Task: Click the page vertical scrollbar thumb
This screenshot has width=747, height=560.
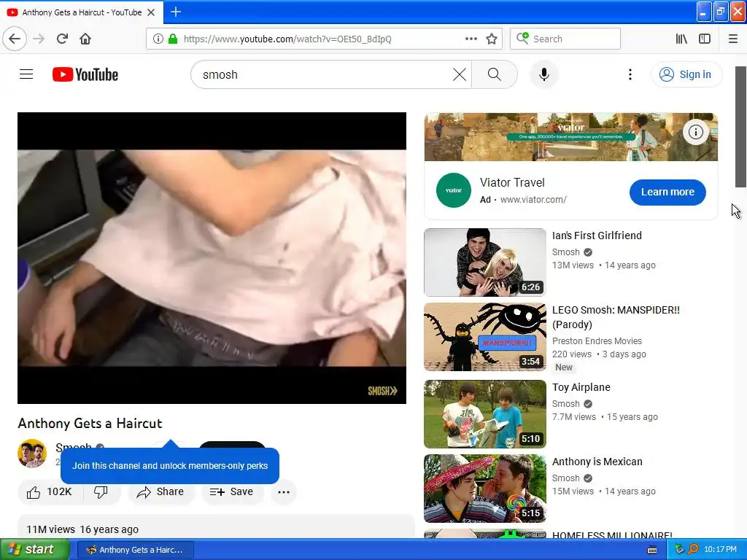Action: point(740,127)
